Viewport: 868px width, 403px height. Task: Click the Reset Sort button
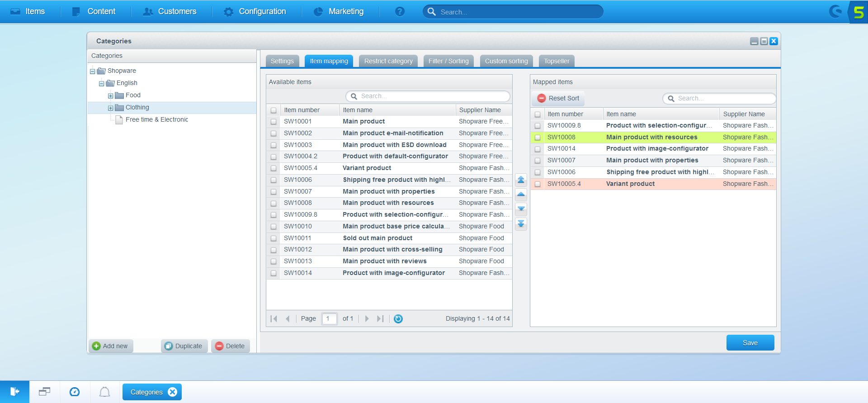[558, 98]
